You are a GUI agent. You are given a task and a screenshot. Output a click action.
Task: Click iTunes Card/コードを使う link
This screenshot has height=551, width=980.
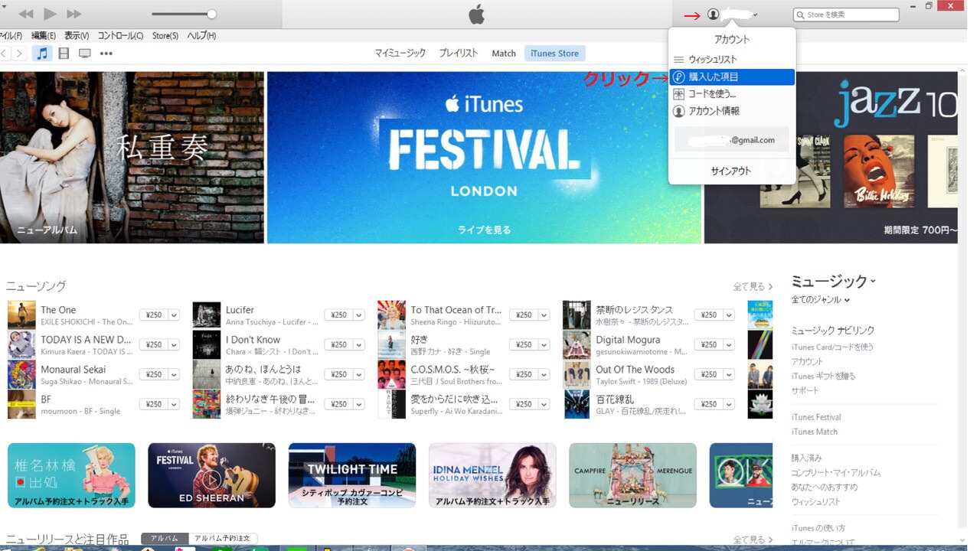click(x=832, y=347)
